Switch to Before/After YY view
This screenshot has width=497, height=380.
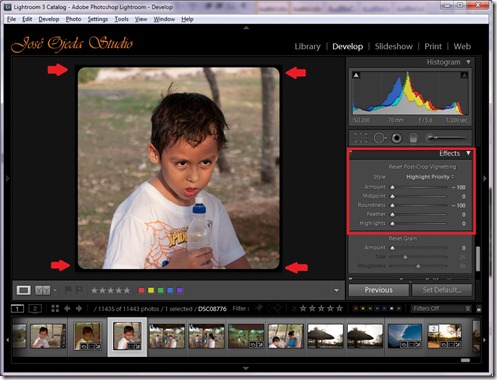[42, 290]
